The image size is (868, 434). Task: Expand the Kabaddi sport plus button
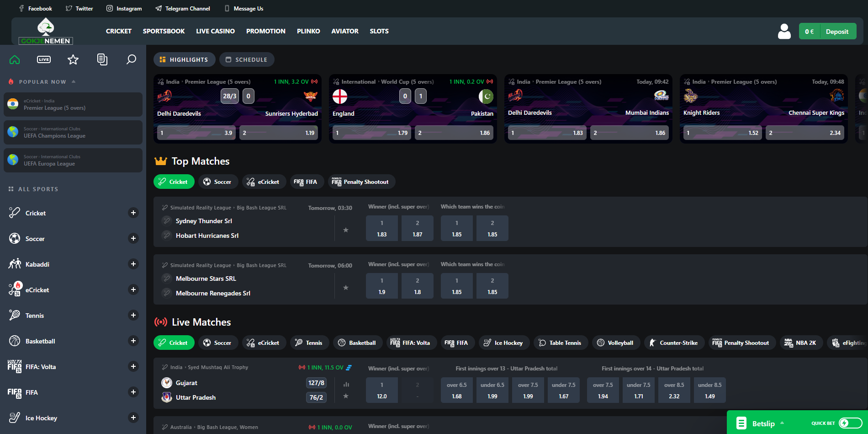click(x=133, y=264)
